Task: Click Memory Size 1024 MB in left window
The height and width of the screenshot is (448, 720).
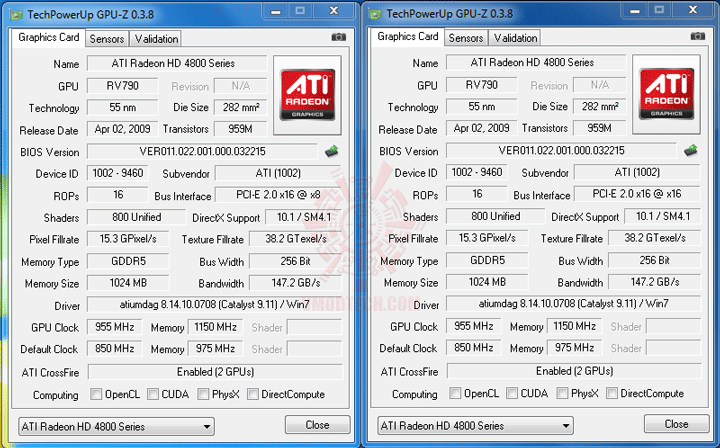Action: click(128, 283)
